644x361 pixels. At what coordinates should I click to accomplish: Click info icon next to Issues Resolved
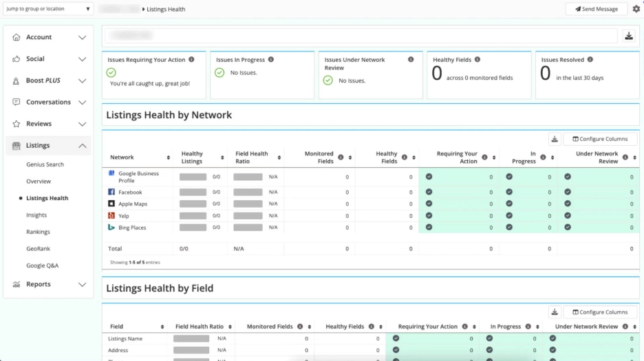[590, 60]
